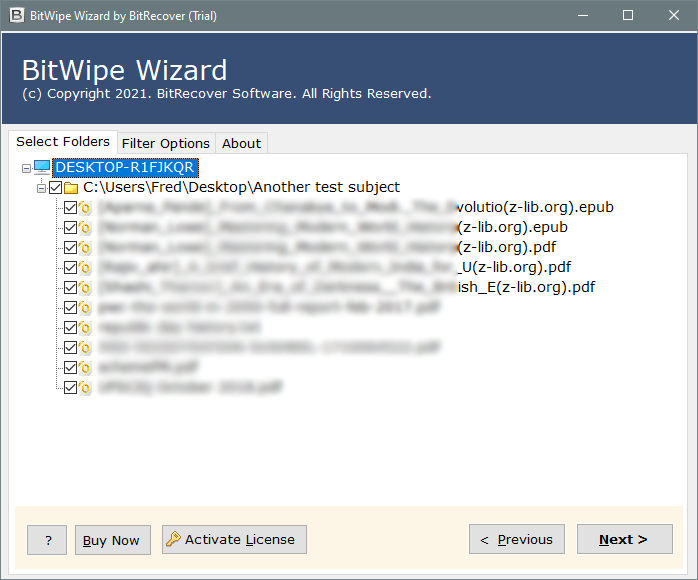Click the folder icon for Another test subject

coord(71,188)
